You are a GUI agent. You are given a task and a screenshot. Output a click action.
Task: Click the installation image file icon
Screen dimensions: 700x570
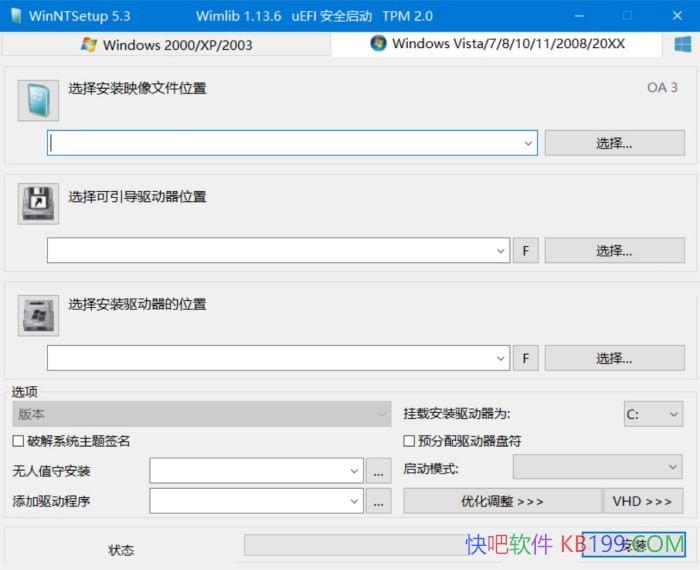(x=38, y=100)
